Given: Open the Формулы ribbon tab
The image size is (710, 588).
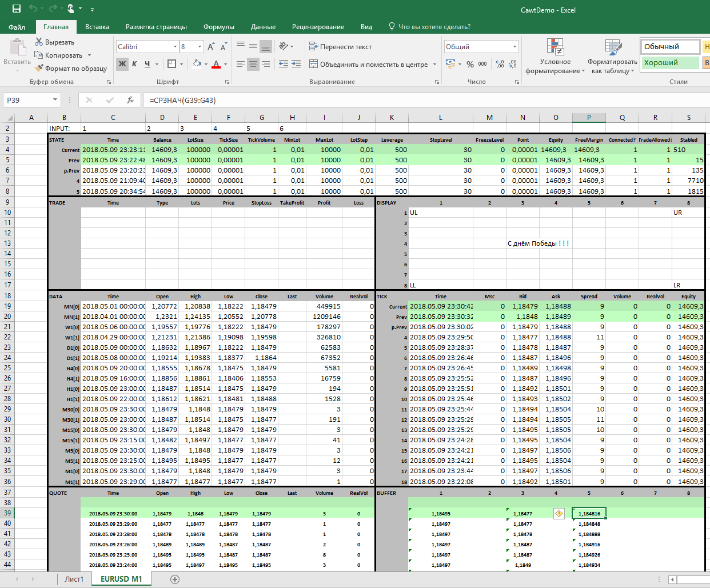Looking at the screenshot, I should coord(218,27).
